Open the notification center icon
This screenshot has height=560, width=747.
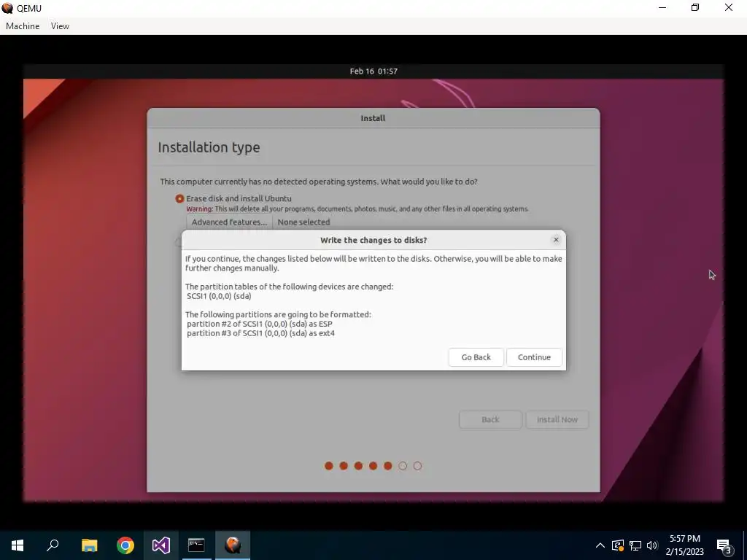pyautogui.click(x=724, y=545)
